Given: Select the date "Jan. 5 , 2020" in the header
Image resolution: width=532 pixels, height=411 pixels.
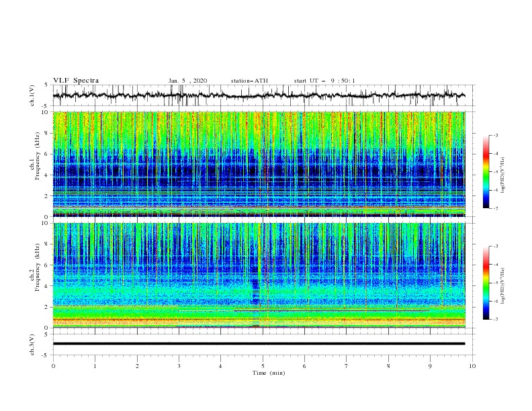Looking at the screenshot, I should click(x=187, y=81).
